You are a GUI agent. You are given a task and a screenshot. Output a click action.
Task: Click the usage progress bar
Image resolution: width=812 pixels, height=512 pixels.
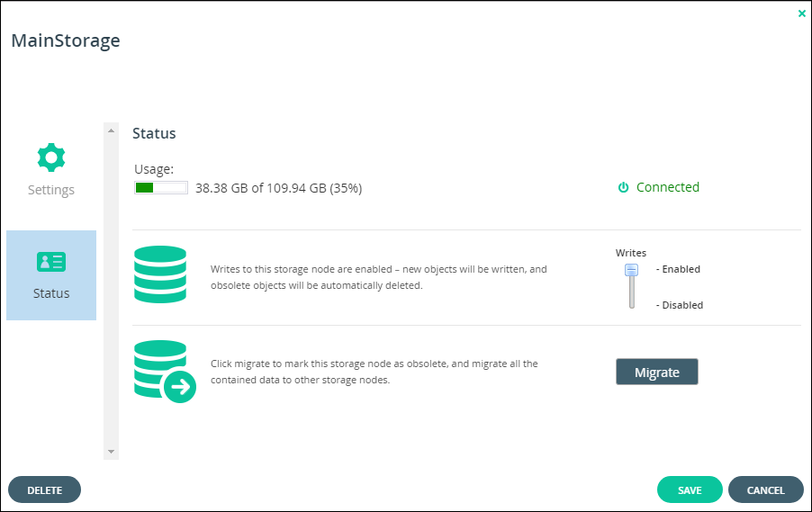point(161,187)
